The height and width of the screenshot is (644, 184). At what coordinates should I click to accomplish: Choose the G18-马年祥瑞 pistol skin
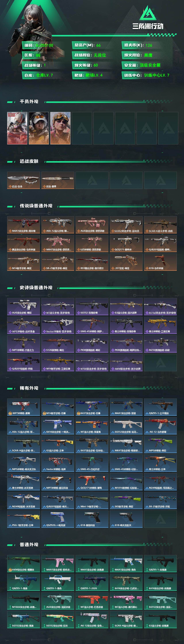click(x=160, y=262)
